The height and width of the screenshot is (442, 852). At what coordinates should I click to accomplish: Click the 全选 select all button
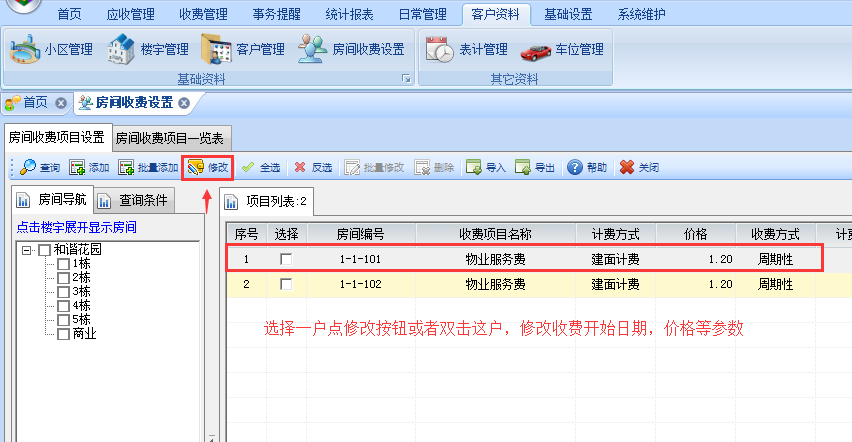point(261,167)
